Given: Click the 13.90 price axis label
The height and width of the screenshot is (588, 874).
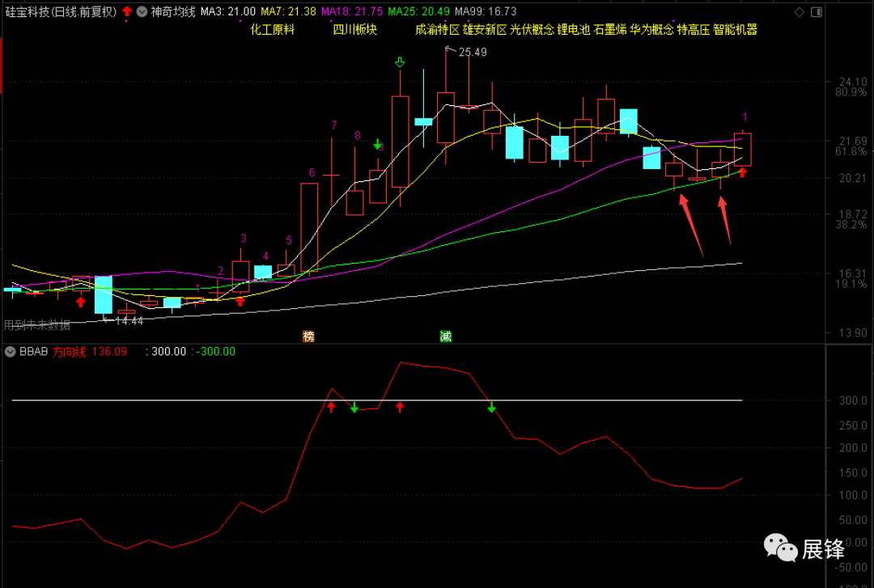Looking at the screenshot, I should click(853, 333).
